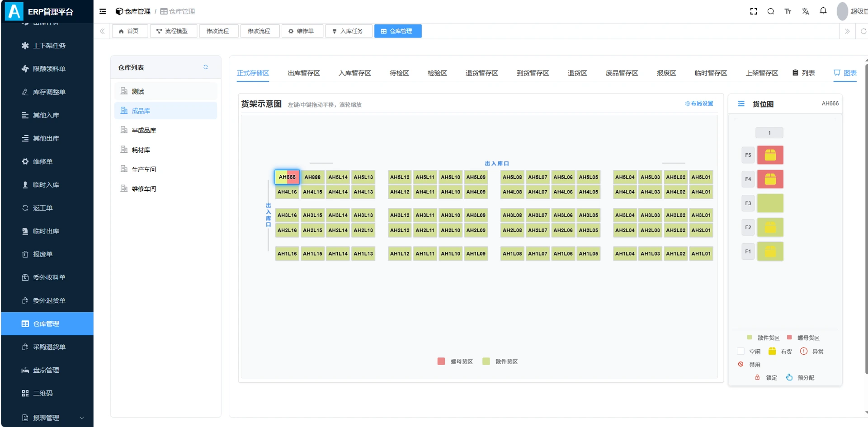Select the 入库暂存区 zone tab
Image resolution: width=868 pixels, height=427 pixels.
click(355, 73)
